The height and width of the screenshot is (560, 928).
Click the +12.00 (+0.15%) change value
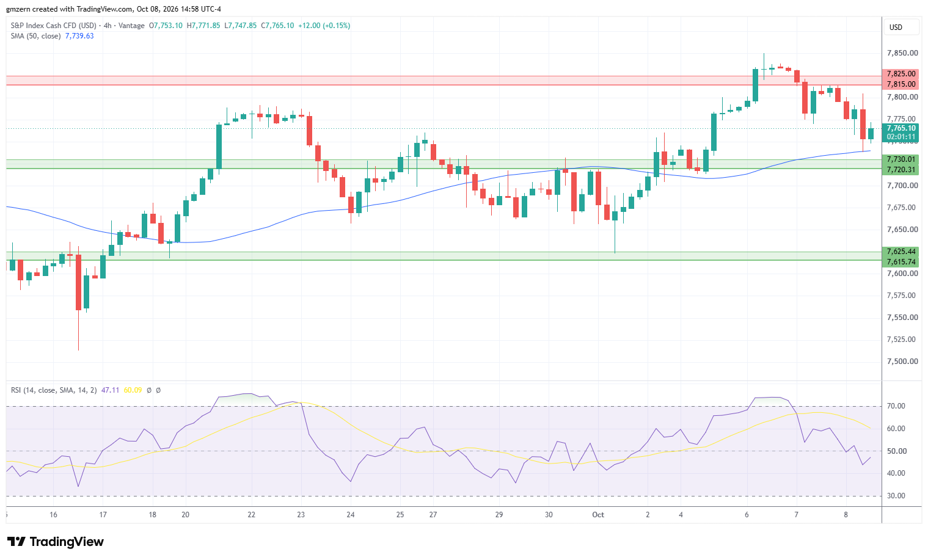[324, 26]
